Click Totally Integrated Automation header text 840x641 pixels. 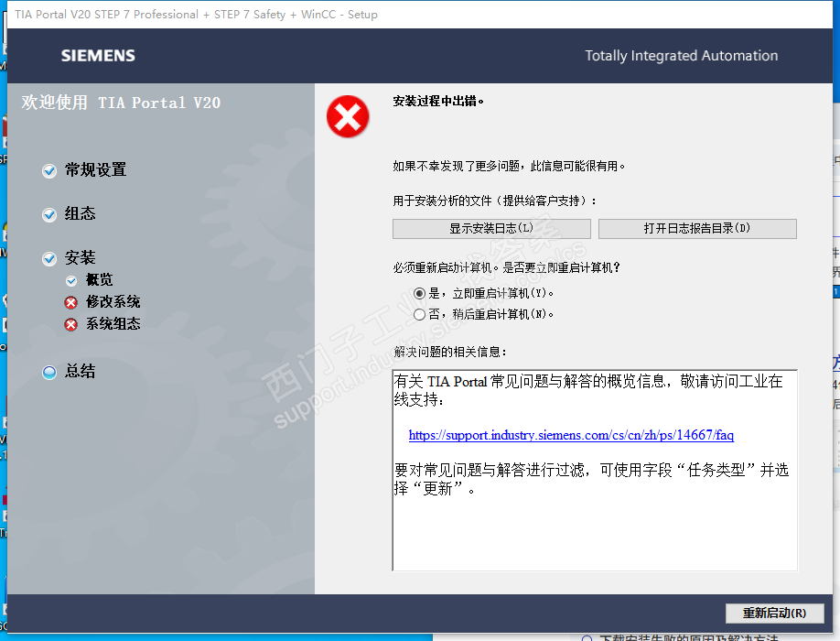(x=682, y=56)
